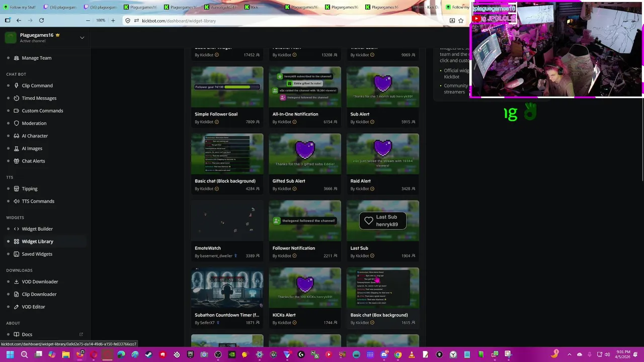
Task: Open KICKs Alert widget thumbnail
Action: pyautogui.click(x=305, y=287)
